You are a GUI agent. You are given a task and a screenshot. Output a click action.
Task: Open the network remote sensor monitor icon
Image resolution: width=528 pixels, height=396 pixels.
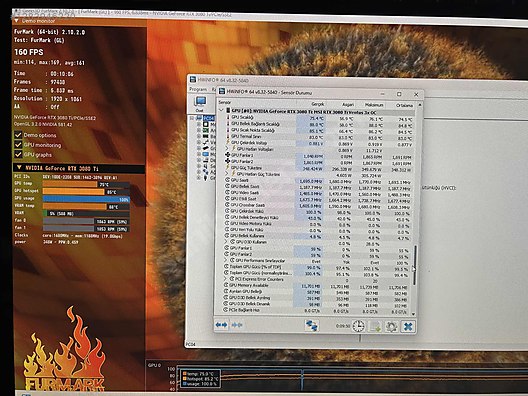311,325
